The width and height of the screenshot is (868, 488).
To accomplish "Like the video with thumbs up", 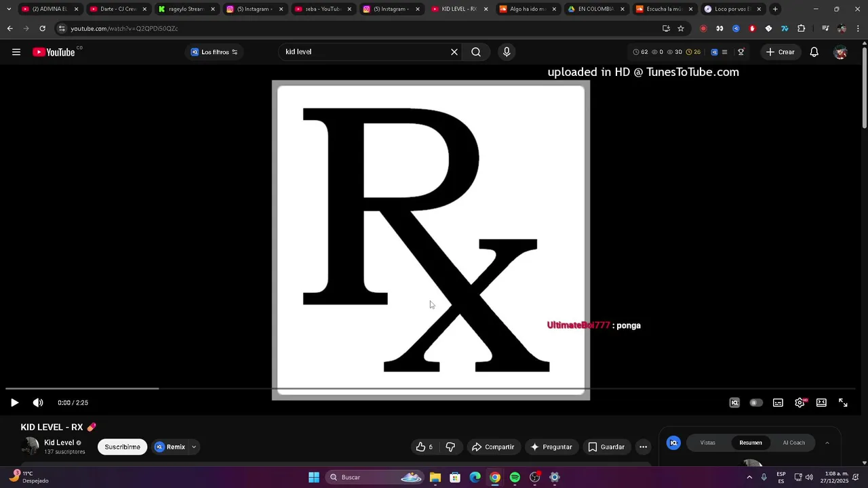I will (424, 447).
